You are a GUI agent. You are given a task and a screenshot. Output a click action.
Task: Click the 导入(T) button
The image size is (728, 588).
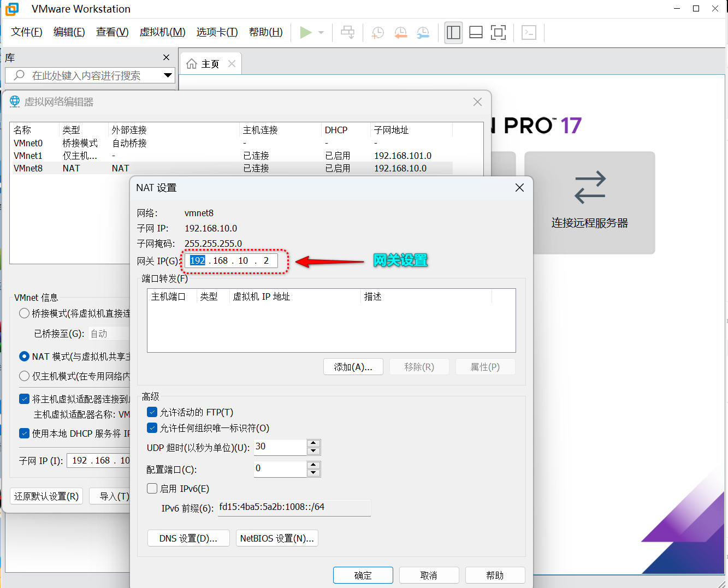pos(111,496)
